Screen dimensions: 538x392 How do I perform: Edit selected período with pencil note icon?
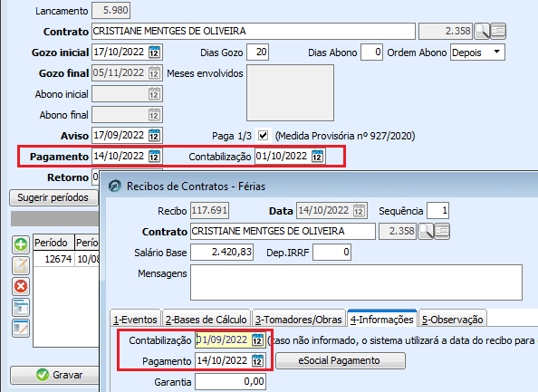coord(21,265)
